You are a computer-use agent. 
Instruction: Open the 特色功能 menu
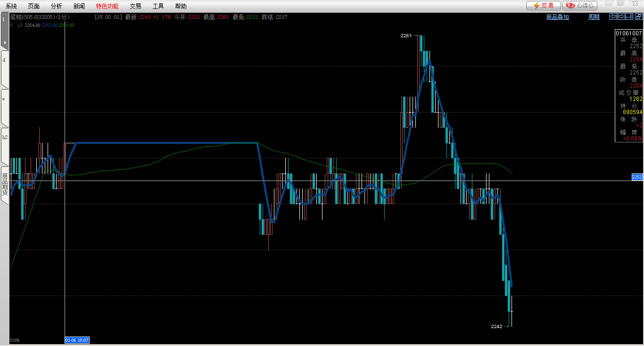pos(107,6)
